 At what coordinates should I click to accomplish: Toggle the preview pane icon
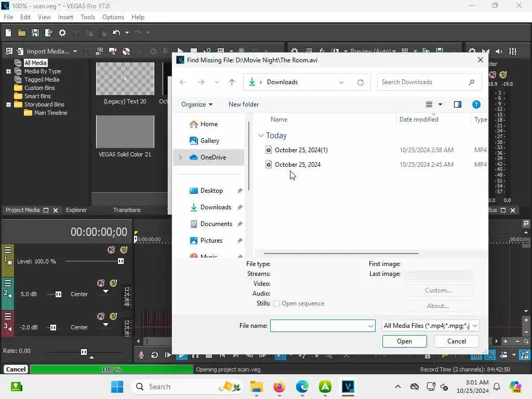click(x=457, y=104)
